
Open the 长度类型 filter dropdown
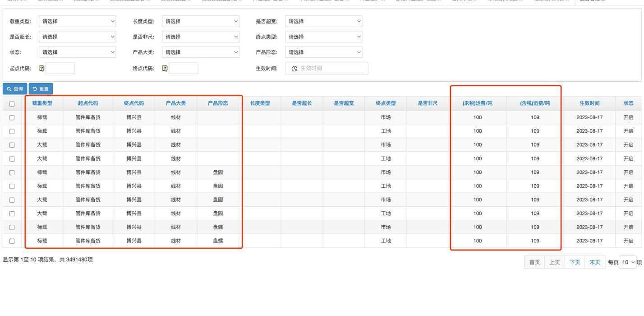point(201,21)
